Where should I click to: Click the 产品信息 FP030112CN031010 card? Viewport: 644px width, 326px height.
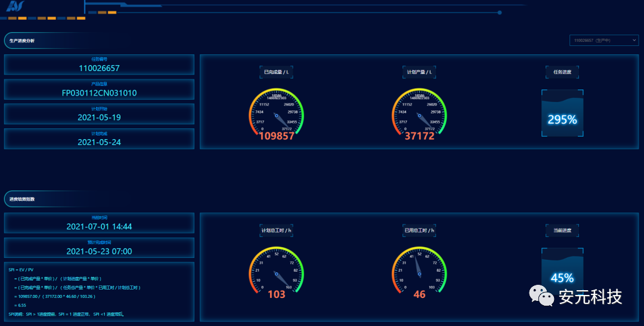(x=99, y=90)
